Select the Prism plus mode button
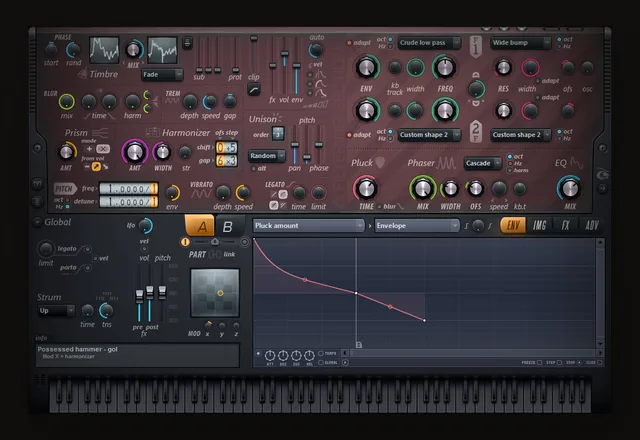The width and height of the screenshot is (640, 440). tap(89, 149)
